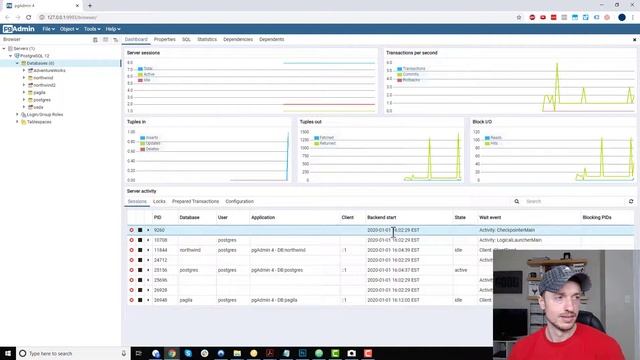Open the Object menu
This screenshot has height=360, width=640.
[x=69, y=29]
